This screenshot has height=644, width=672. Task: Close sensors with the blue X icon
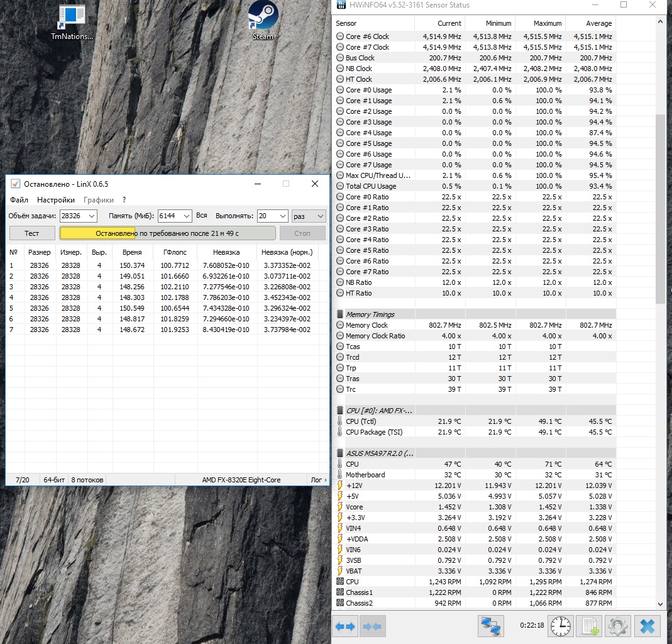647,626
